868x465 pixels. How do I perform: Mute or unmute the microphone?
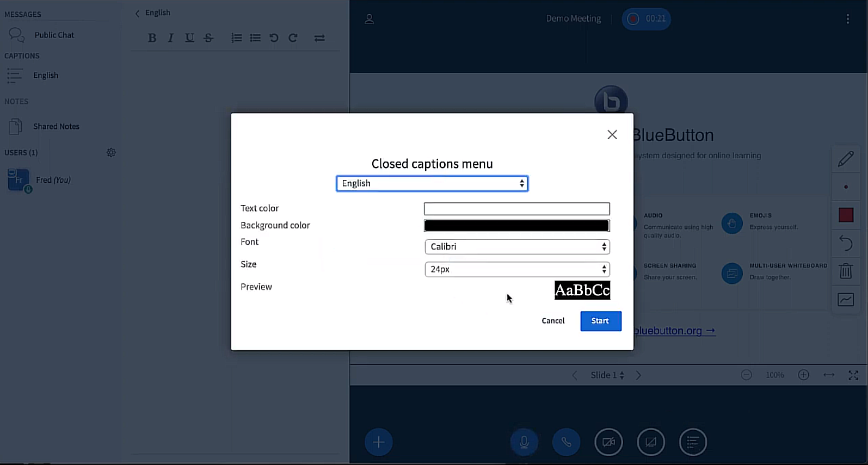pyautogui.click(x=524, y=442)
